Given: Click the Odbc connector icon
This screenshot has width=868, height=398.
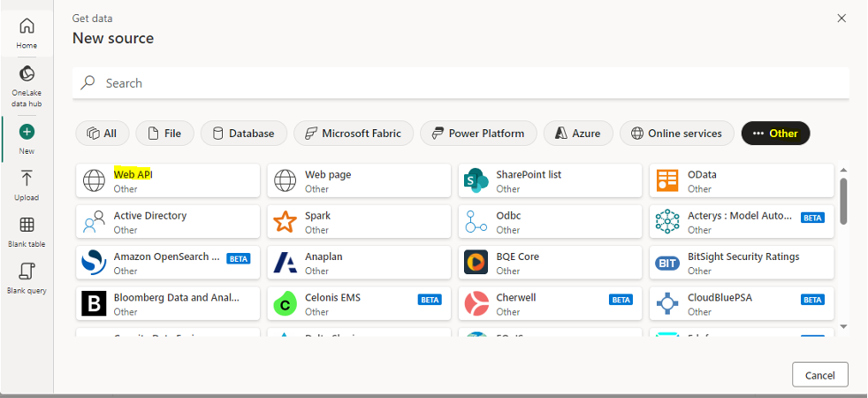Looking at the screenshot, I should 476,221.
